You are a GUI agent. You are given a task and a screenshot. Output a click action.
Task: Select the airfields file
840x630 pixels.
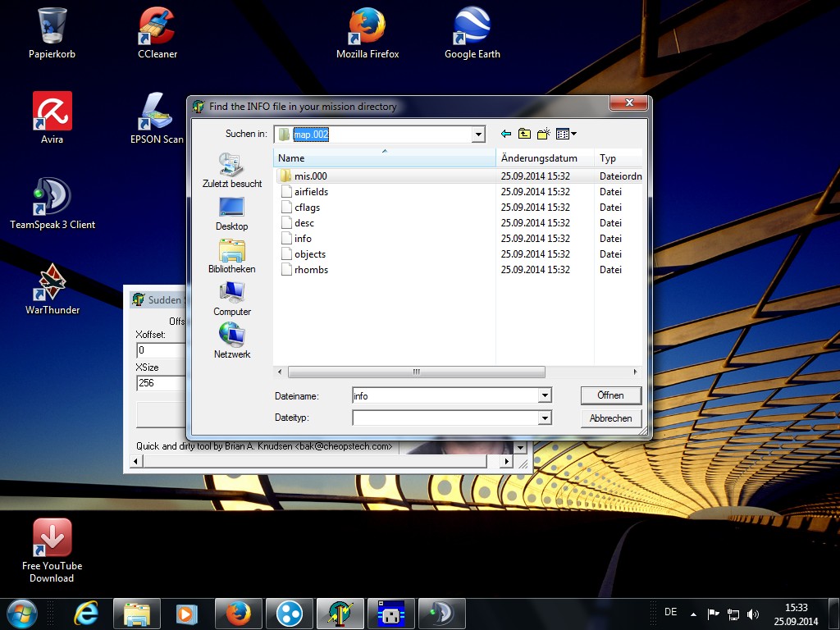tap(311, 192)
